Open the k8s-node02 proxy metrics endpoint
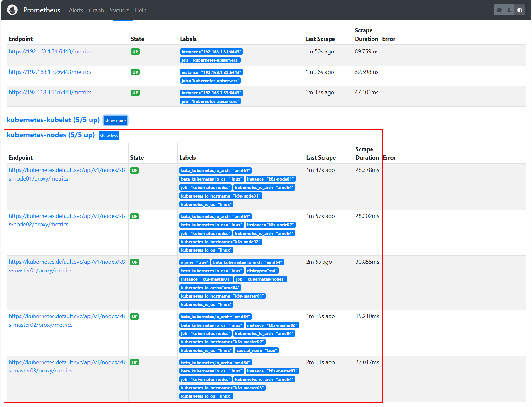Image resolution: width=532 pixels, height=407 pixels. pyautogui.click(x=67, y=220)
